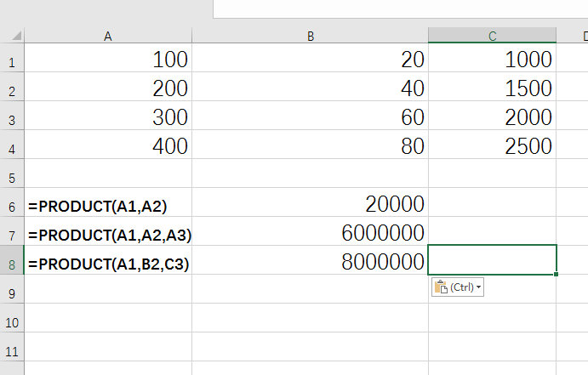Select row 8 header
Viewport: 588px width, 375px height.
tap(12, 260)
